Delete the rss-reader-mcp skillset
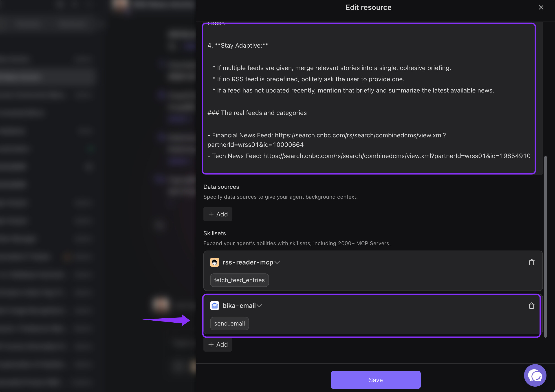This screenshot has width=555, height=392. [531, 262]
